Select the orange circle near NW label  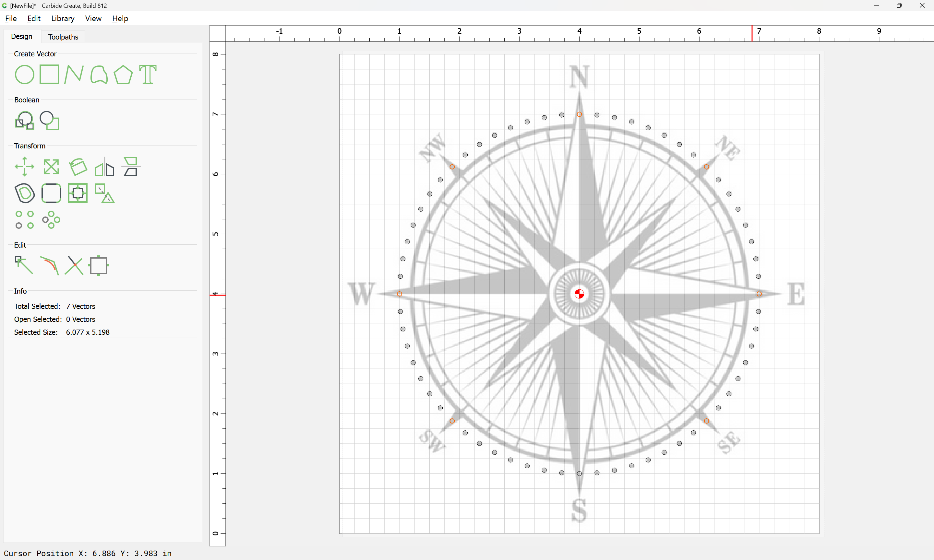[x=452, y=167]
